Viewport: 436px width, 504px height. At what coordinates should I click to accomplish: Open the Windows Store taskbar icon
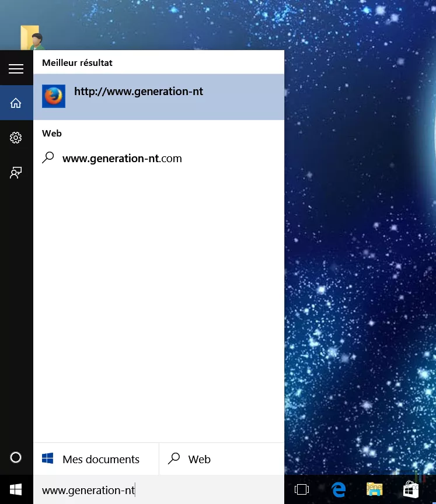coord(411,490)
